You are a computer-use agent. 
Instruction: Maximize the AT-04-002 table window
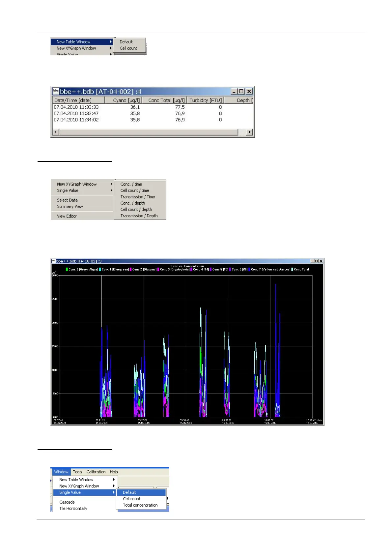(241, 92)
